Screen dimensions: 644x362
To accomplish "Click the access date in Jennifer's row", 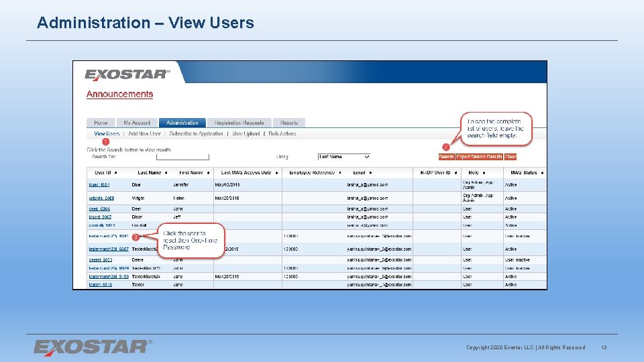I will click(227, 185).
